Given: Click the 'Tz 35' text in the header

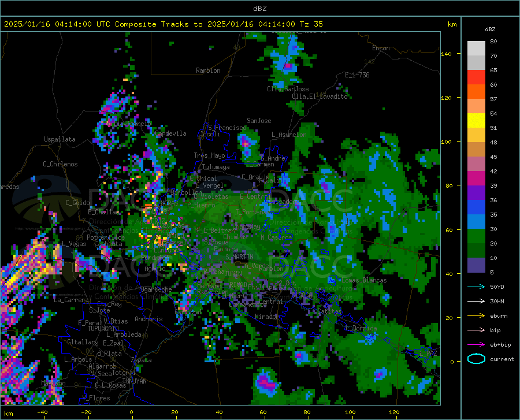Looking at the screenshot, I should (311, 24).
